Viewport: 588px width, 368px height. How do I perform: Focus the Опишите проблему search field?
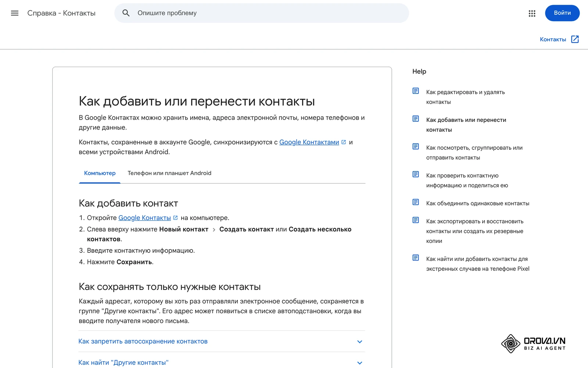pyautogui.click(x=262, y=13)
